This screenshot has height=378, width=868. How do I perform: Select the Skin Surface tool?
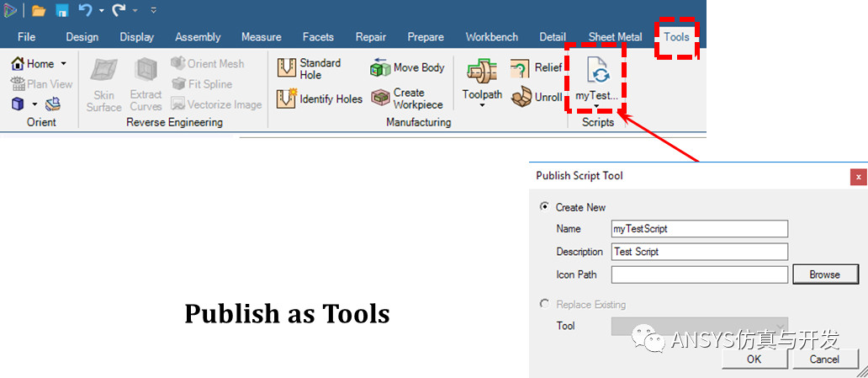[x=103, y=85]
